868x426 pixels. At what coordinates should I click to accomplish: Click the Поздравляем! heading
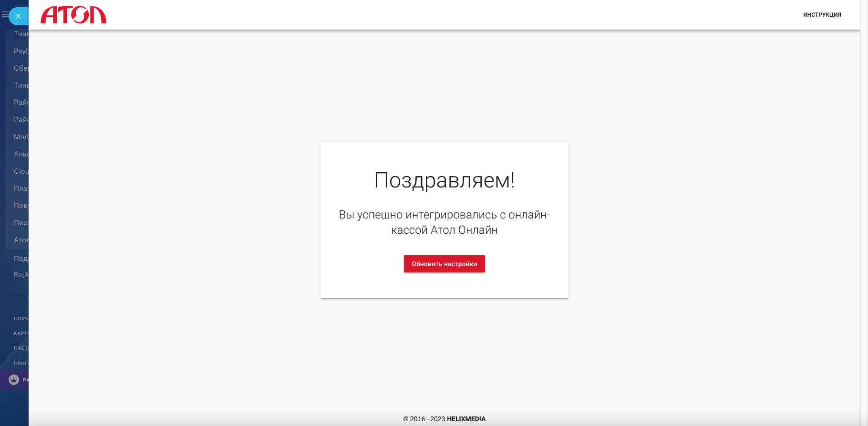click(444, 180)
